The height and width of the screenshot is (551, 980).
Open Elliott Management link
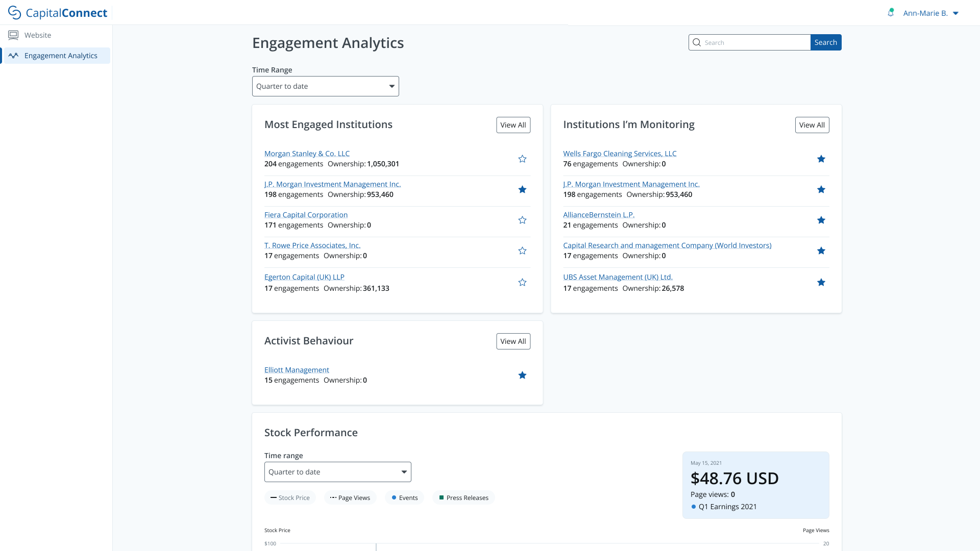click(x=297, y=370)
